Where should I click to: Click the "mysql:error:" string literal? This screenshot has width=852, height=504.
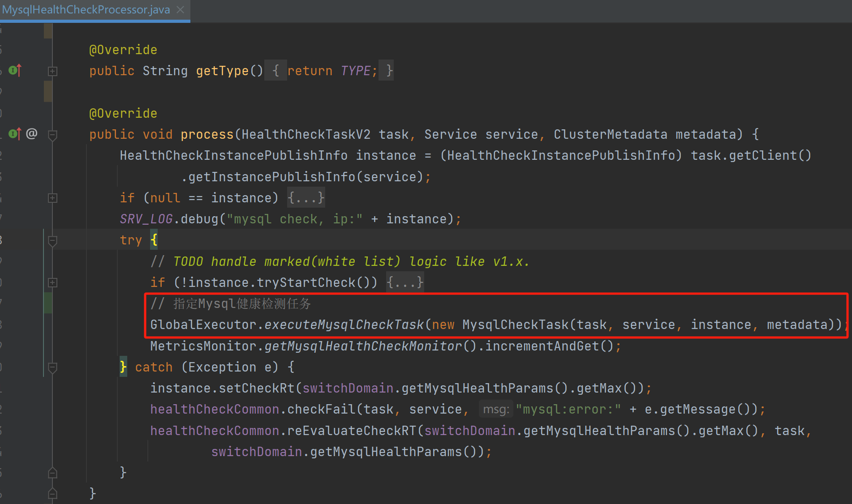(x=568, y=409)
